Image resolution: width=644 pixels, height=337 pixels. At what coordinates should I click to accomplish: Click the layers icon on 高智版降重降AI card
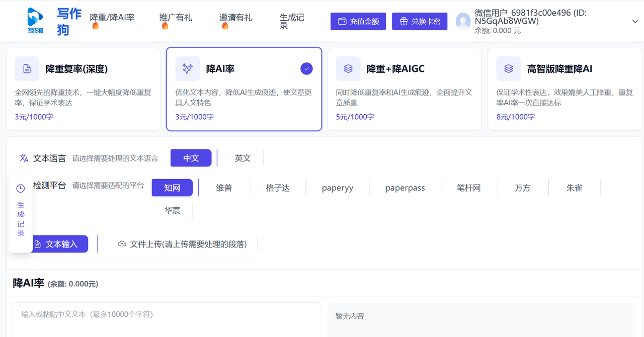pos(509,69)
